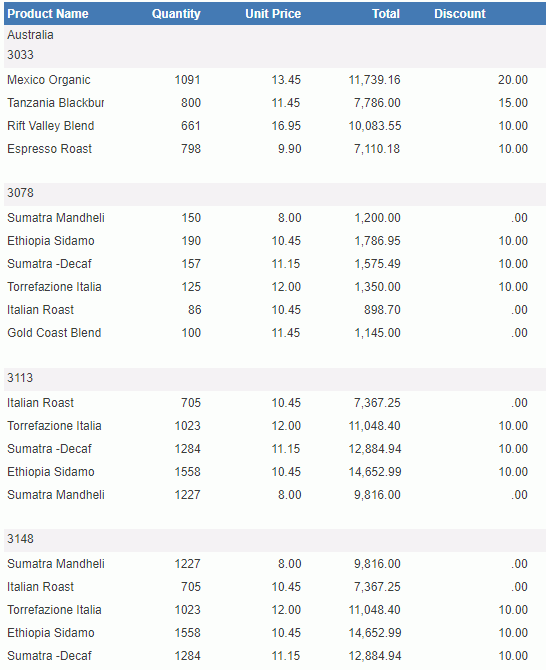Viewport: 546px width, 670px height.
Task: Click the 20.00 discount value
Action: pos(513,80)
